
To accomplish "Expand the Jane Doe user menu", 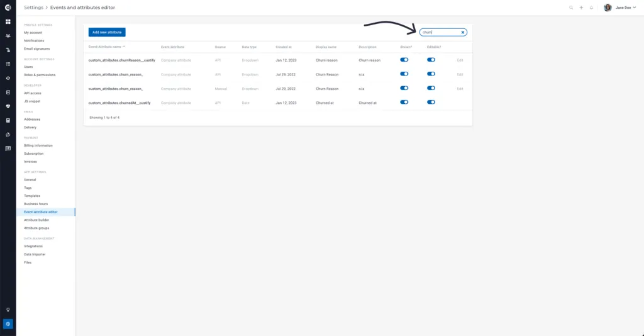I will pyautogui.click(x=626, y=8).
